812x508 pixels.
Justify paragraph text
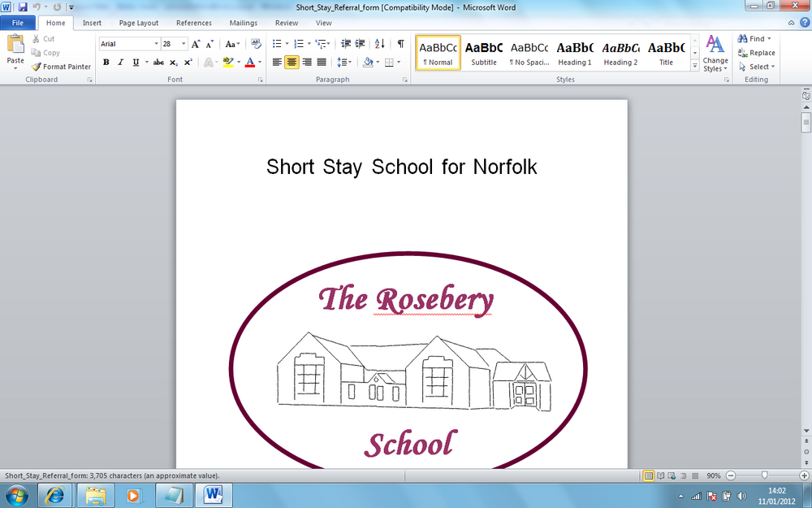(x=322, y=63)
